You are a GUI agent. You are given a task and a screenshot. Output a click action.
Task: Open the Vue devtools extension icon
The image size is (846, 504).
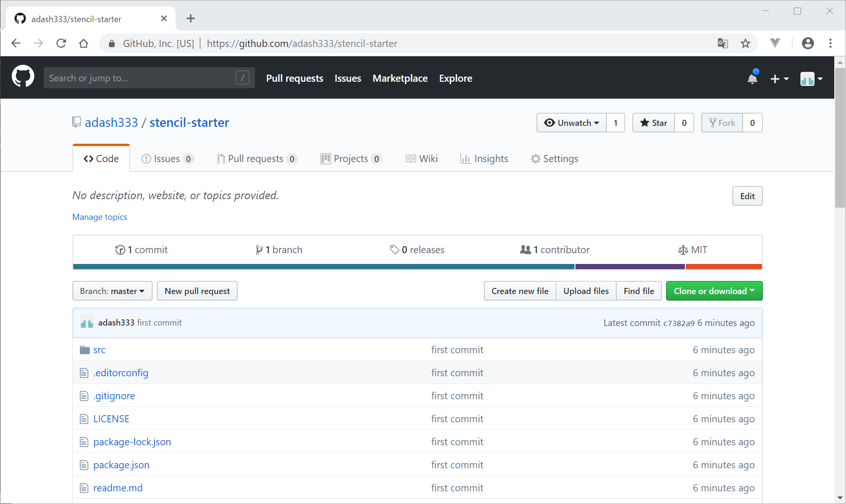(775, 43)
